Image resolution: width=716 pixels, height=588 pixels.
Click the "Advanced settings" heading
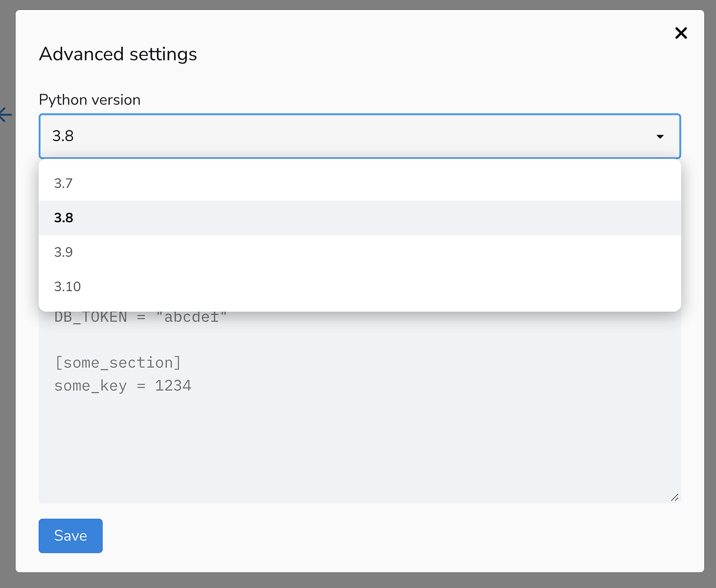click(118, 54)
